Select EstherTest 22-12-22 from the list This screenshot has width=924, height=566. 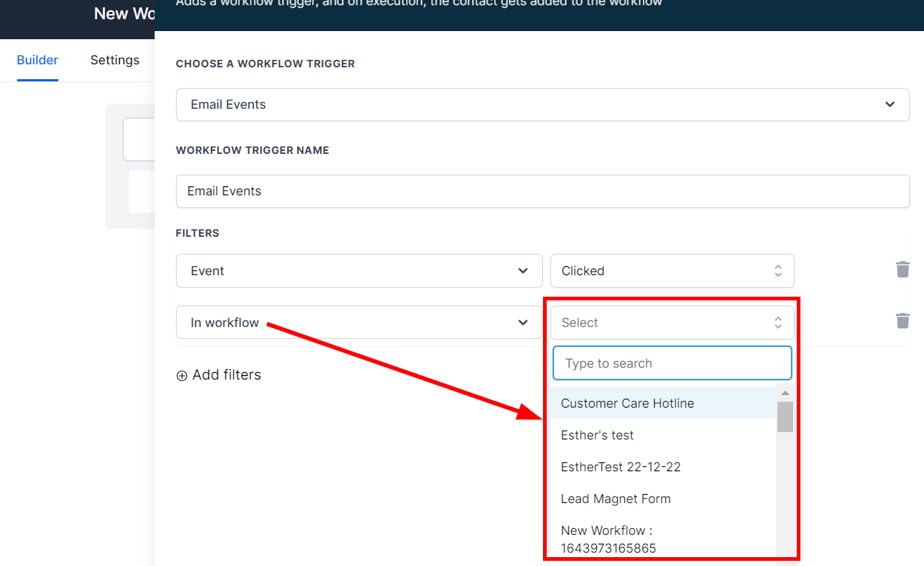click(620, 467)
